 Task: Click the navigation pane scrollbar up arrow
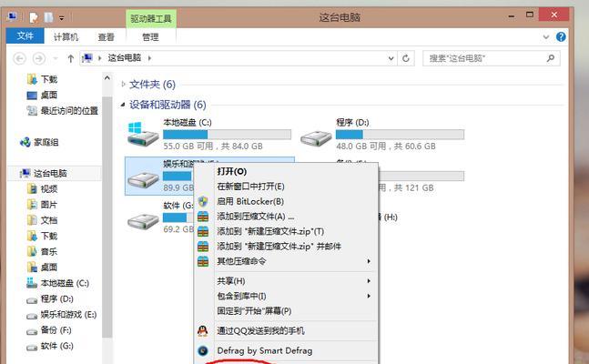(107, 78)
